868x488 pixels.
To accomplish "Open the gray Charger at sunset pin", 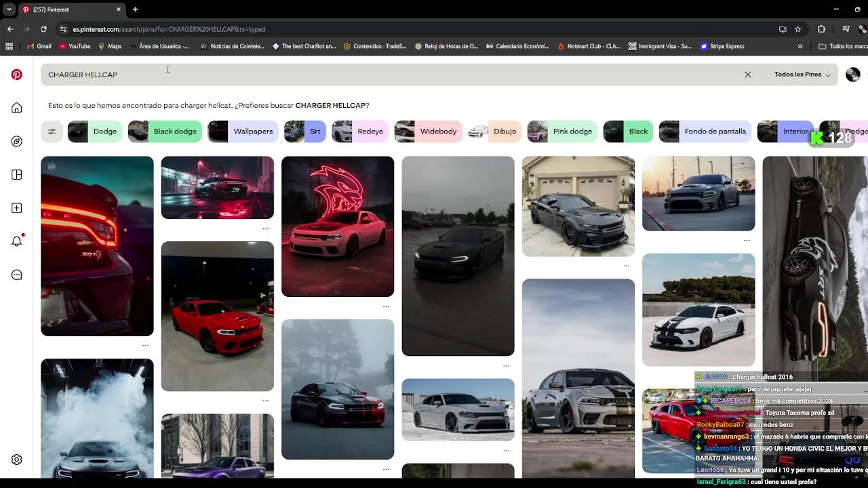I will click(698, 194).
